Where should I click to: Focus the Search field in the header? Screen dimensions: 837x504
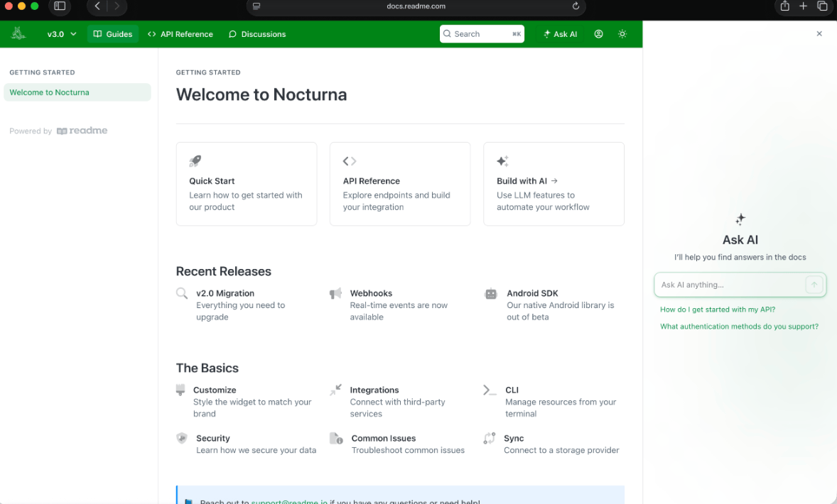(x=482, y=33)
